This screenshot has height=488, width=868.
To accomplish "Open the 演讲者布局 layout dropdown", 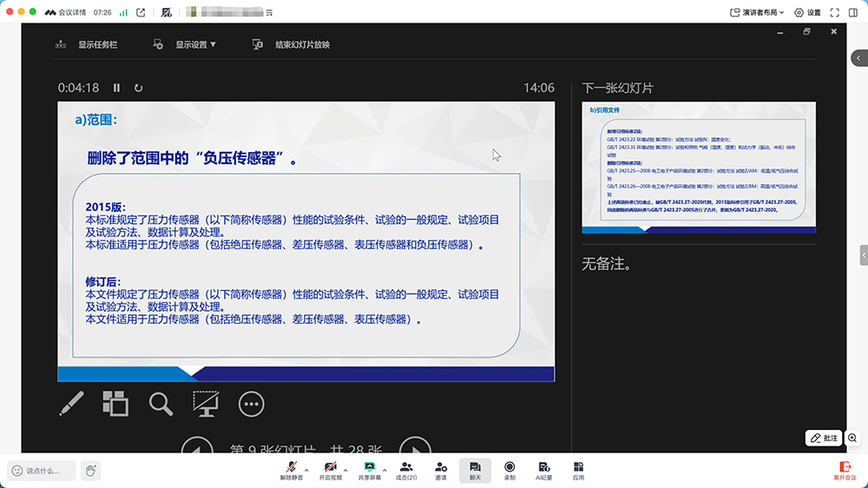I will click(757, 12).
